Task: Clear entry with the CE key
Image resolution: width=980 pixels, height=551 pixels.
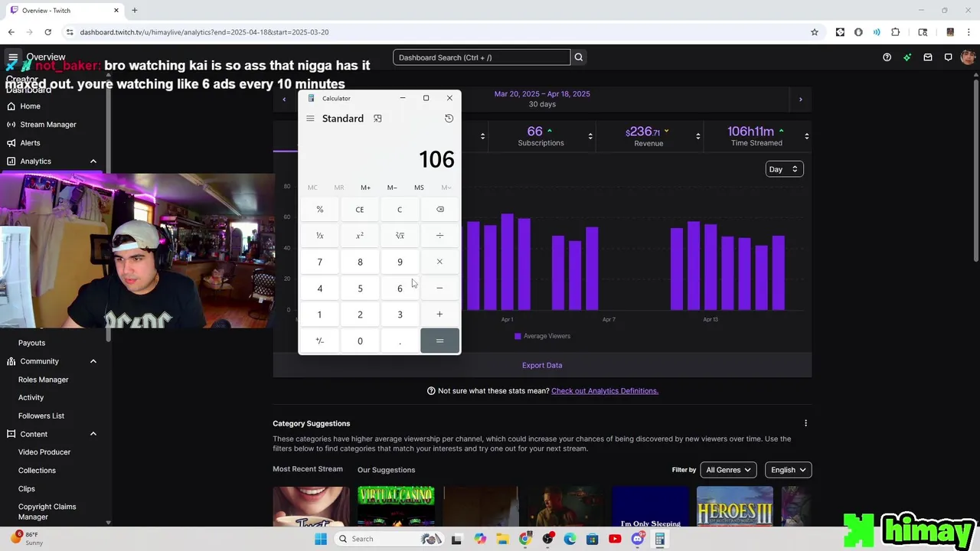Action: coord(360,210)
